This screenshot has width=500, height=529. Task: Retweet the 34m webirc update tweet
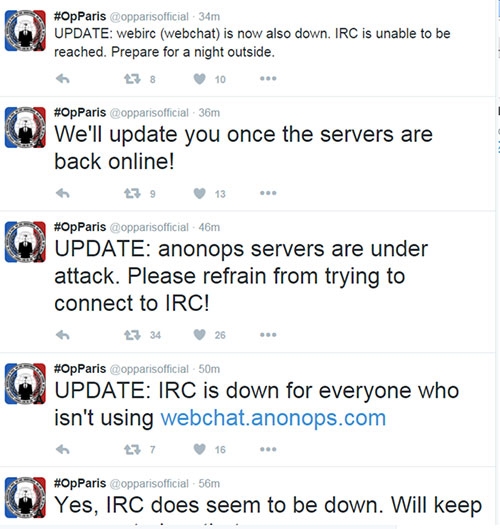(132, 79)
